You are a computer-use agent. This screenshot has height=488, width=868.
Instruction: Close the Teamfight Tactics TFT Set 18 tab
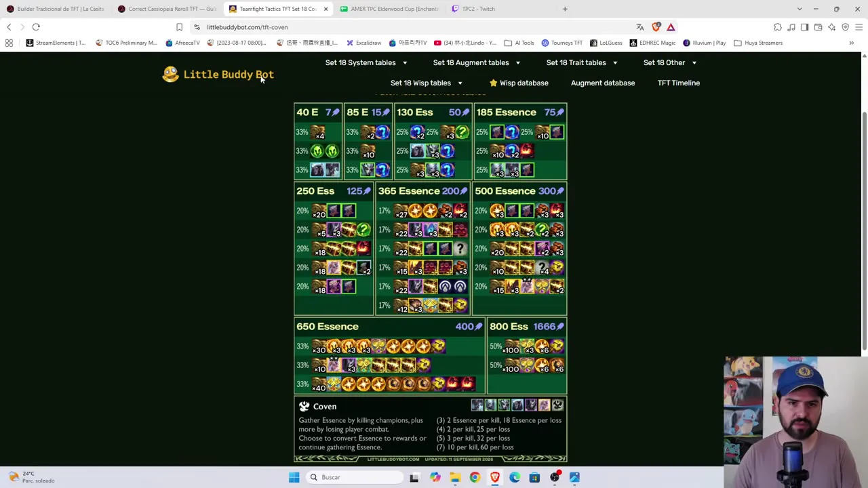(325, 9)
